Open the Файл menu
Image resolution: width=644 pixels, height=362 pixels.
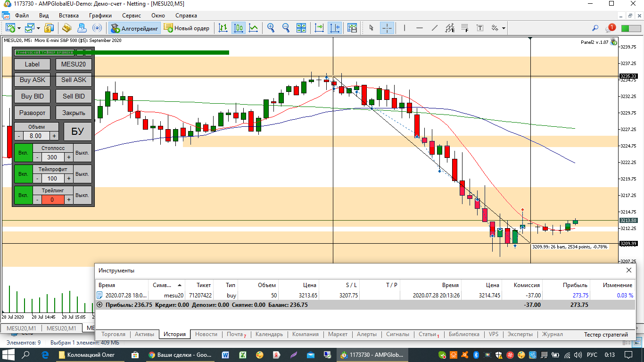click(x=22, y=16)
